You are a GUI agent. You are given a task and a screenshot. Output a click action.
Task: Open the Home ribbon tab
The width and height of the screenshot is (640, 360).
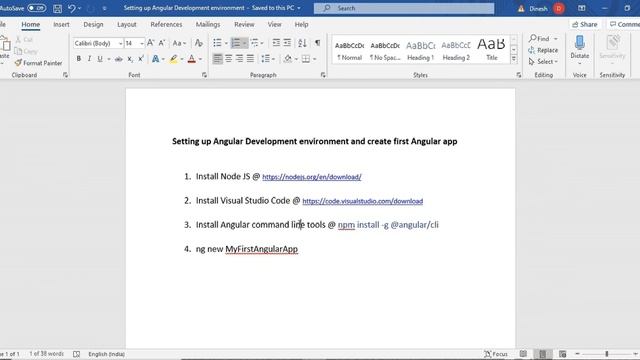[x=31, y=24]
